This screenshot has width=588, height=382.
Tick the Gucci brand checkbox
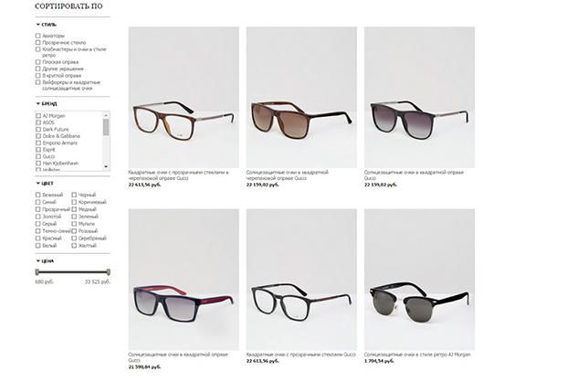(38, 156)
